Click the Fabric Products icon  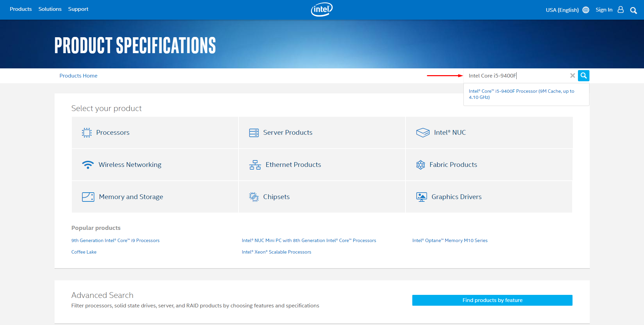[420, 165]
